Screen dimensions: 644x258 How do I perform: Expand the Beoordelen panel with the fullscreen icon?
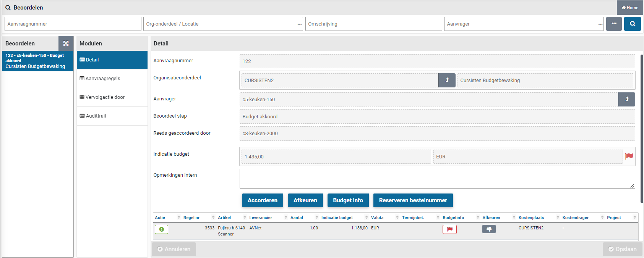66,44
